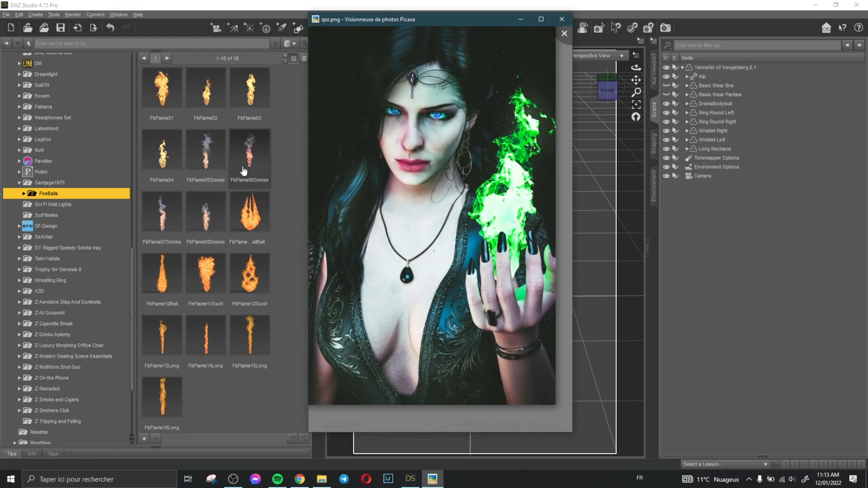
Task: Open the File menu
Action: pyautogui.click(x=6, y=14)
